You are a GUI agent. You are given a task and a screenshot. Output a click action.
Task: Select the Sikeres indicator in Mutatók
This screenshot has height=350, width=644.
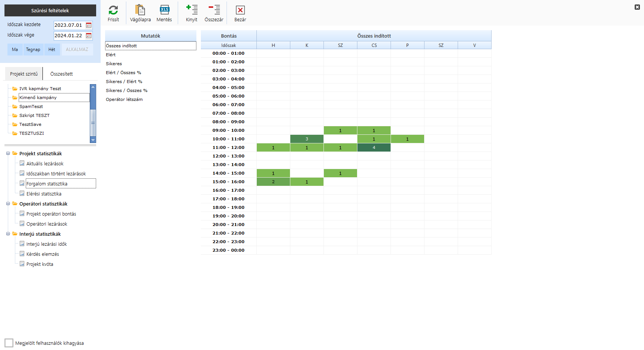click(x=114, y=64)
